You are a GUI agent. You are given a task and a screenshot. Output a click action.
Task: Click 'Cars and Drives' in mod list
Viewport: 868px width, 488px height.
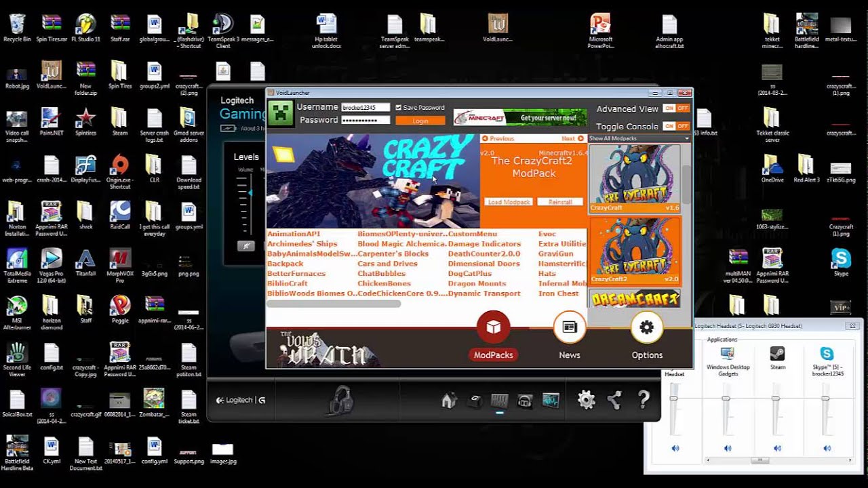[388, 264]
